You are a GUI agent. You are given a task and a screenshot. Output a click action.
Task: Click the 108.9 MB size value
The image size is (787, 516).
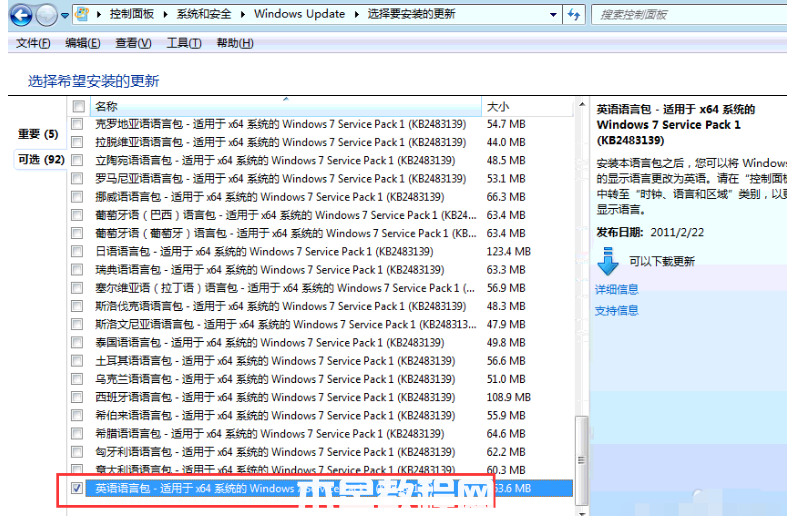tap(508, 397)
